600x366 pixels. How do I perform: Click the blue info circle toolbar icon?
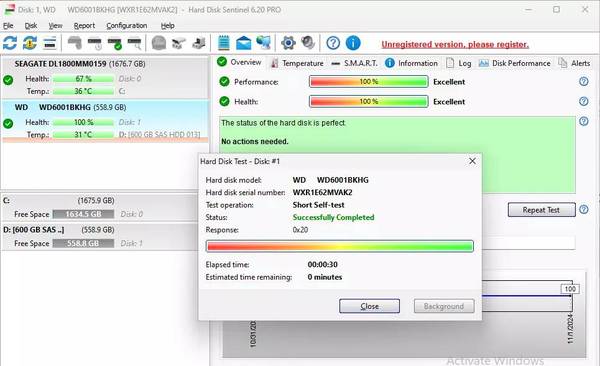coord(353,43)
